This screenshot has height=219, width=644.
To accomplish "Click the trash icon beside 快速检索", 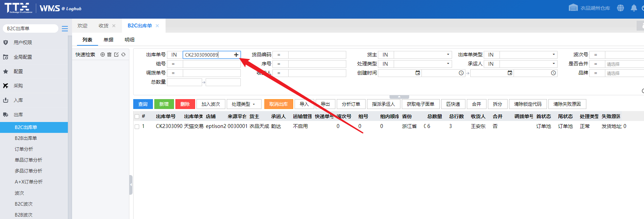I will point(109,54).
